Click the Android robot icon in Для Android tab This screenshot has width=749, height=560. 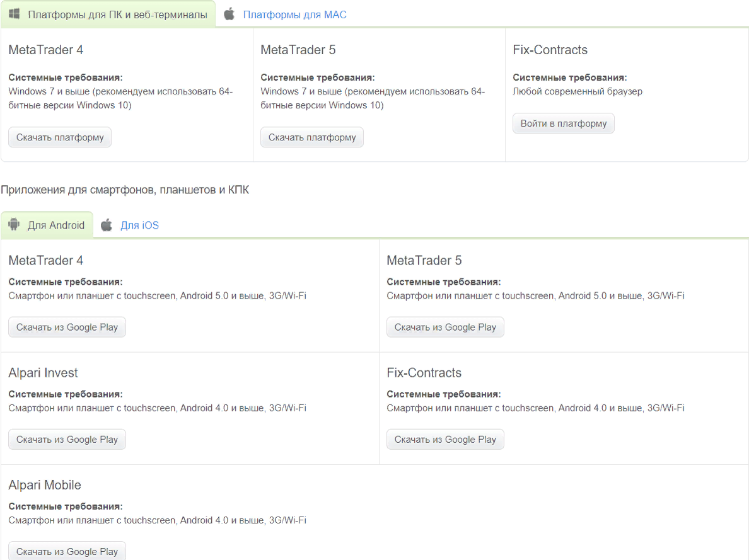[15, 224]
